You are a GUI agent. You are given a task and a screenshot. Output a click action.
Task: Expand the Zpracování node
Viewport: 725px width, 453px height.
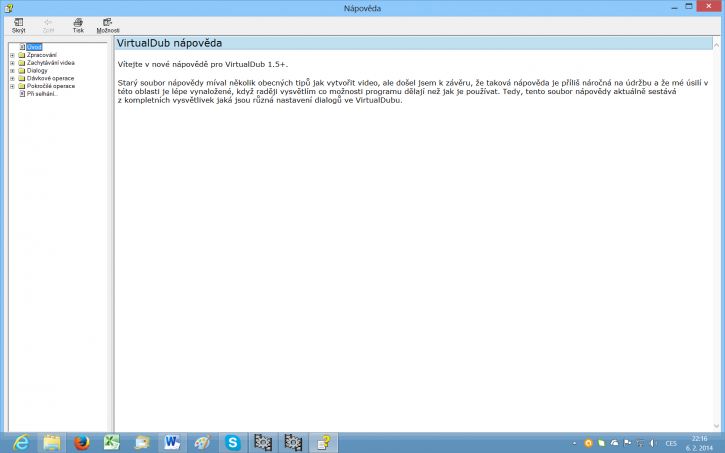(x=12, y=55)
